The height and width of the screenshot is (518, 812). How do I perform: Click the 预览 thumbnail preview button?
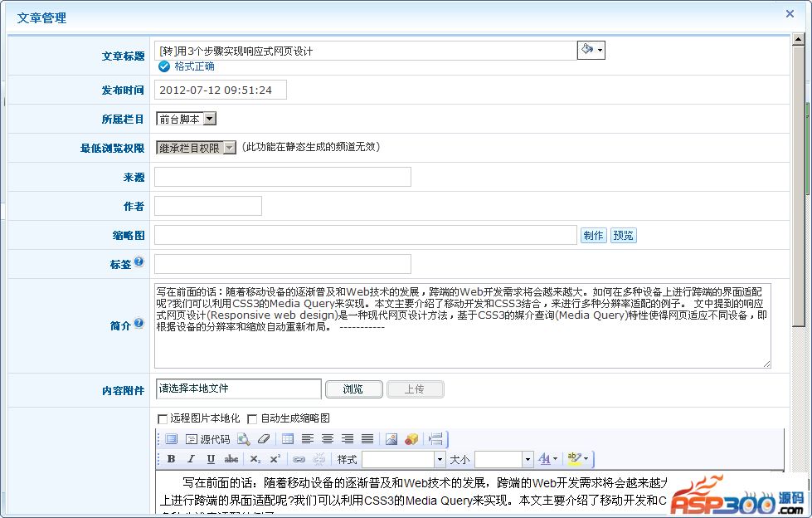(x=623, y=236)
